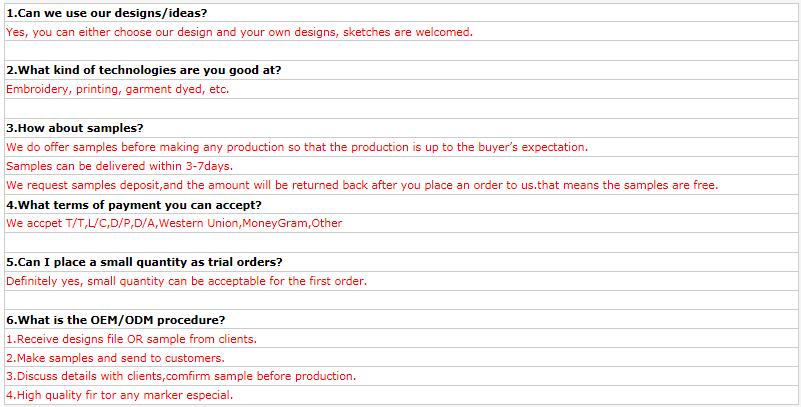Image resolution: width=801 pixels, height=407 pixels.
Task: Click "6.What is the OEM/ODM procedure?" heading
Action: (115, 320)
